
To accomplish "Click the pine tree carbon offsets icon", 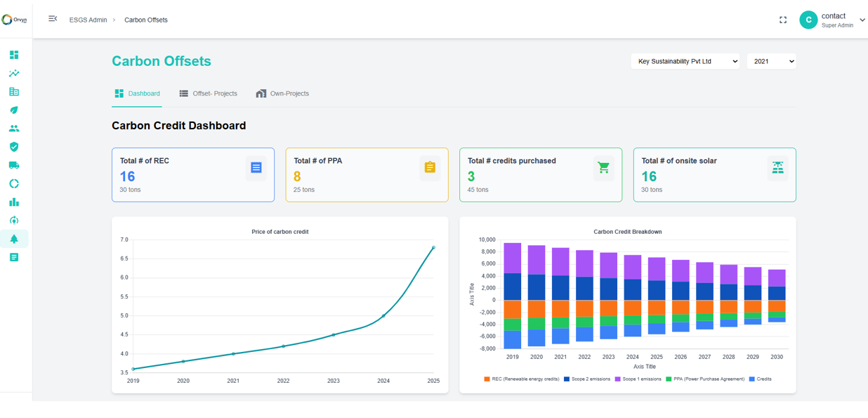I will click(x=14, y=238).
